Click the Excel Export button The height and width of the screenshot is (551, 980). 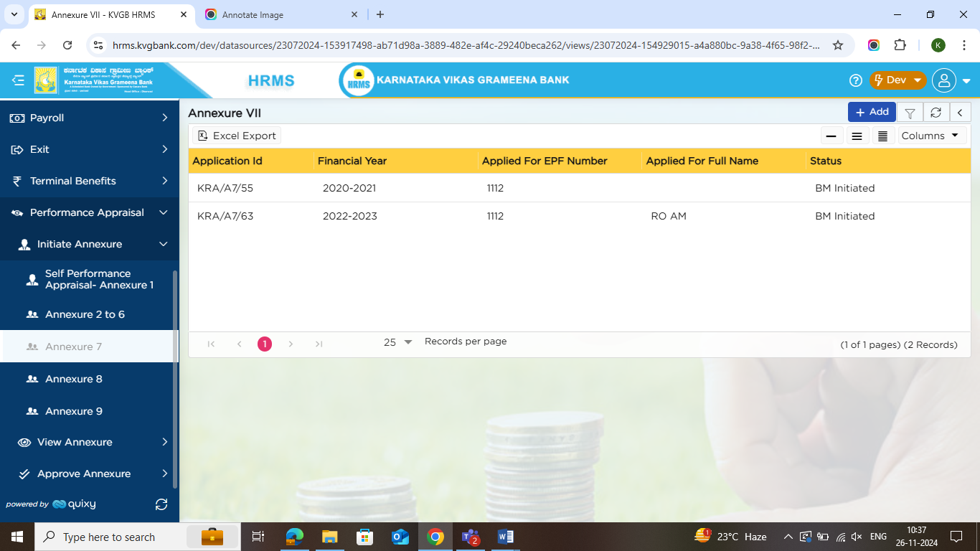237,136
